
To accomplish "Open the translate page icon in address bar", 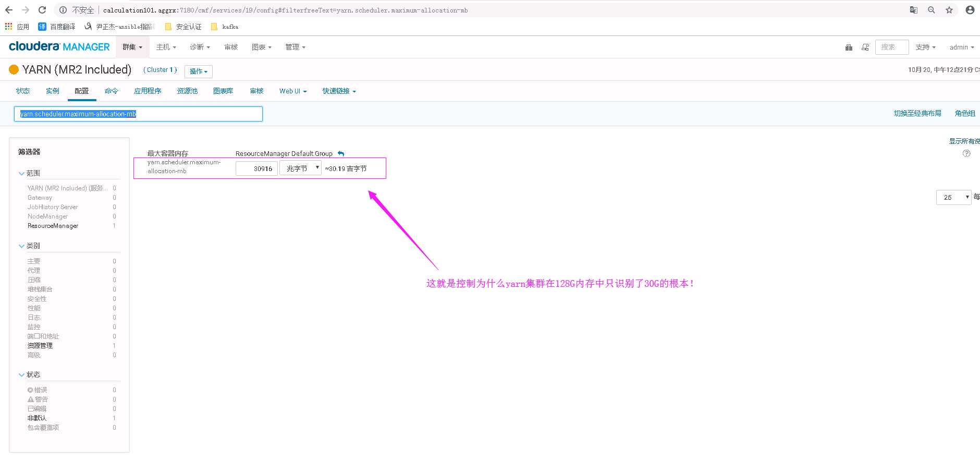I will pyautogui.click(x=914, y=10).
